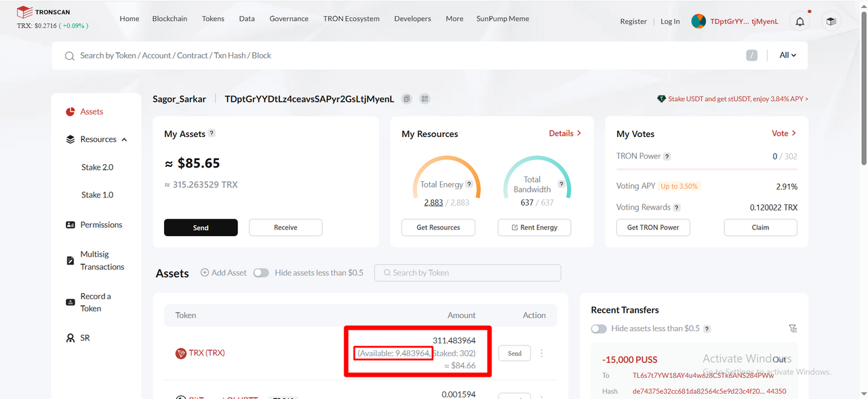This screenshot has width=868, height=399.
Task: Open the TL6s7t7YW18 recipient address link
Action: [x=703, y=375]
